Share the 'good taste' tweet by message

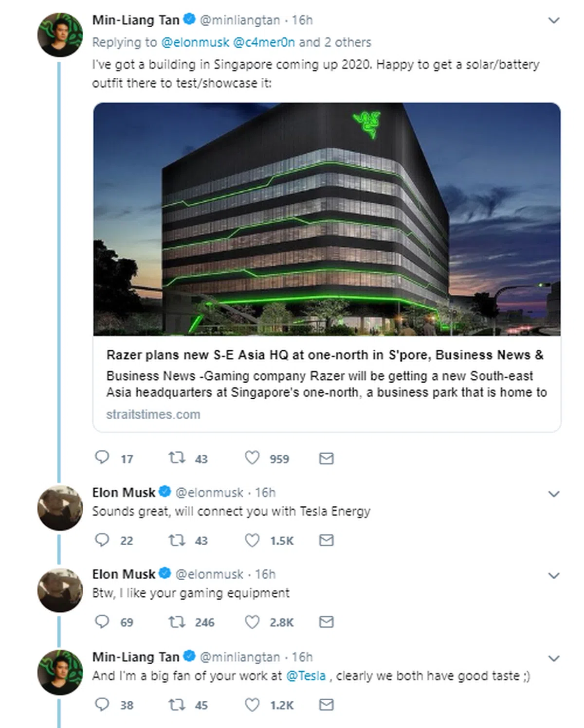pyautogui.click(x=326, y=705)
